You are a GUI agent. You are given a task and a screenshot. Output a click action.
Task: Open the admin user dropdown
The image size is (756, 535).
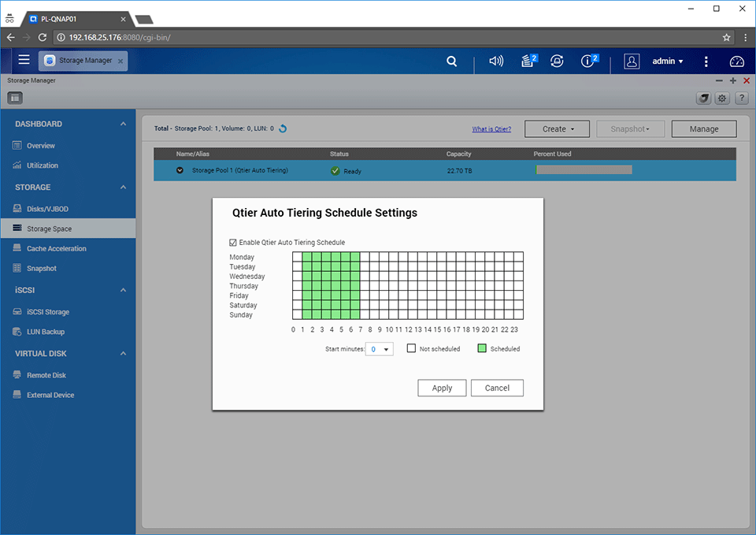click(667, 61)
